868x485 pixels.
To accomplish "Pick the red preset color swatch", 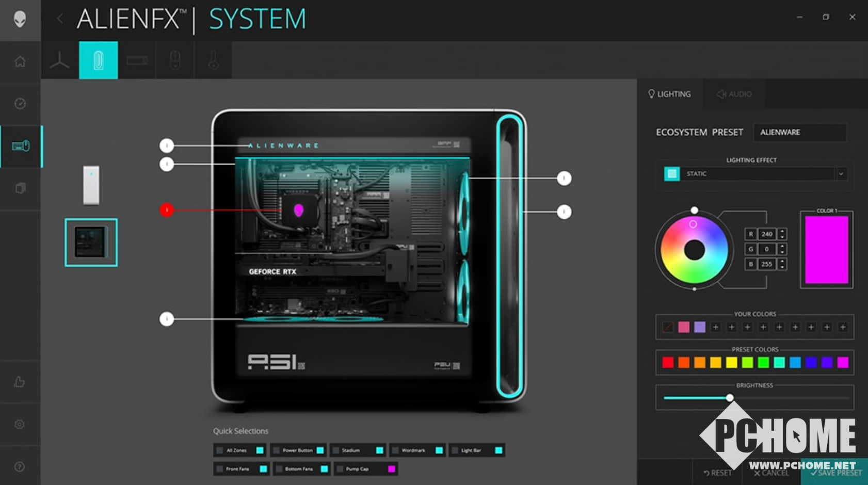I will (x=668, y=363).
